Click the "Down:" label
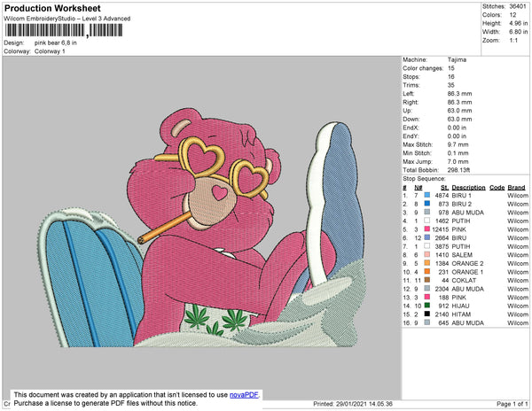532x411 pixels. click(x=411, y=119)
